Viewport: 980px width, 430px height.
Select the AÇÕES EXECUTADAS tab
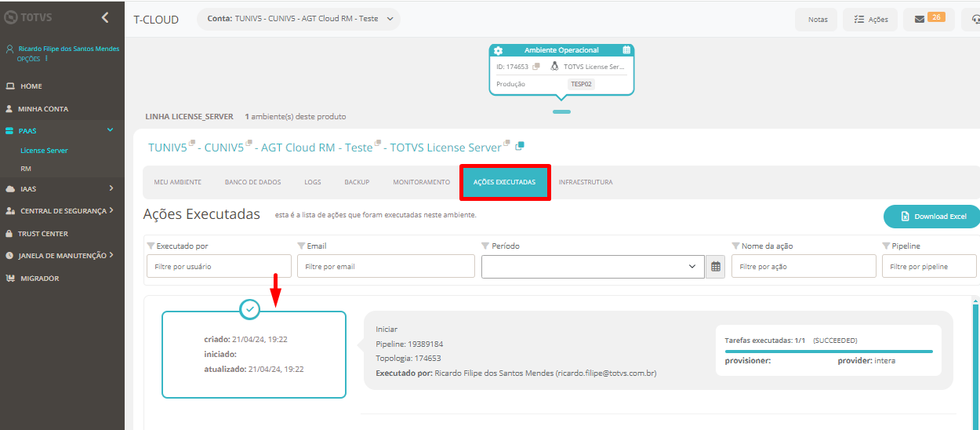[505, 182]
